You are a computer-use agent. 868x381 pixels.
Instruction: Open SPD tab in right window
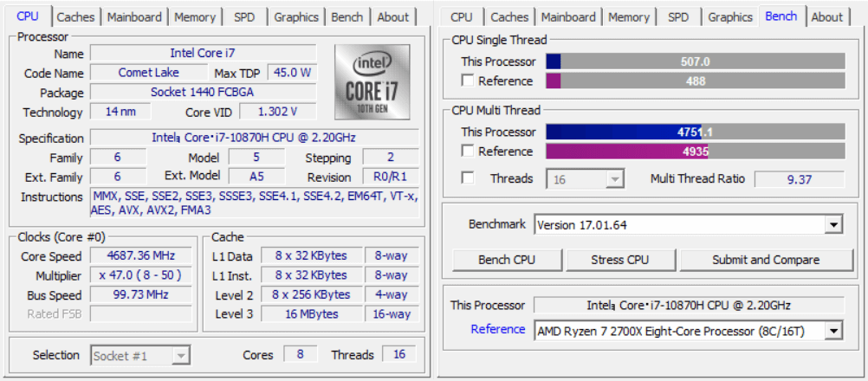(678, 17)
